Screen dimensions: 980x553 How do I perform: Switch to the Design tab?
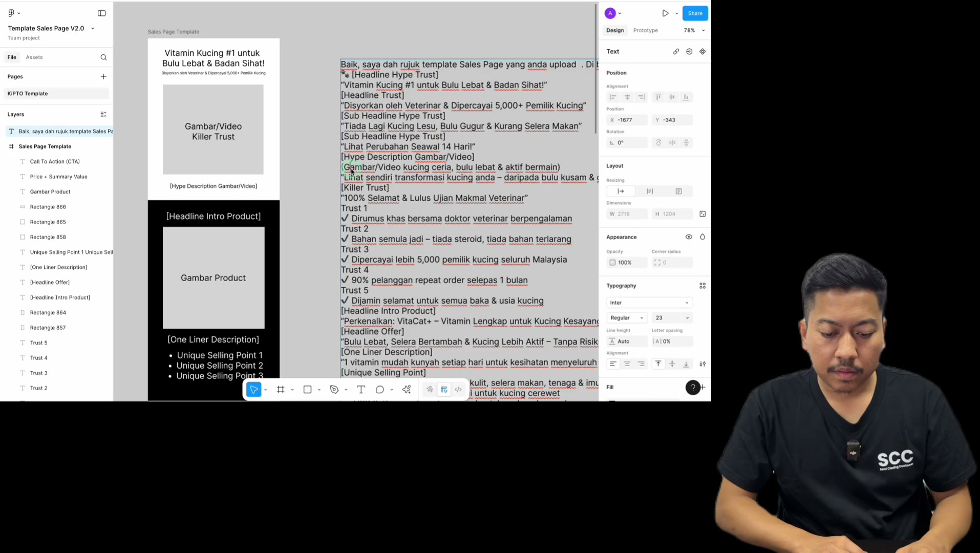(x=615, y=30)
